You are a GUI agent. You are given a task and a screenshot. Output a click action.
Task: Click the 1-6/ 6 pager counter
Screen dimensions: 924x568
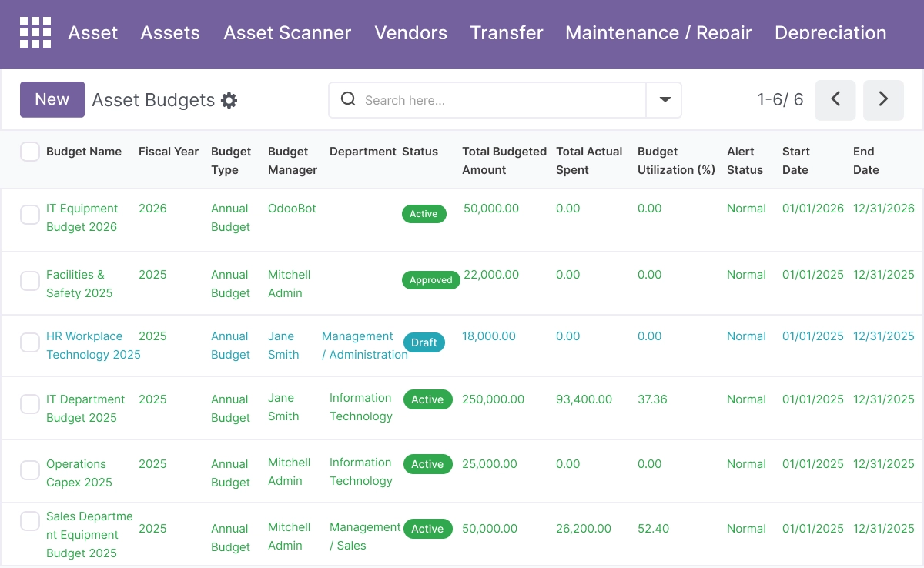[780, 100]
